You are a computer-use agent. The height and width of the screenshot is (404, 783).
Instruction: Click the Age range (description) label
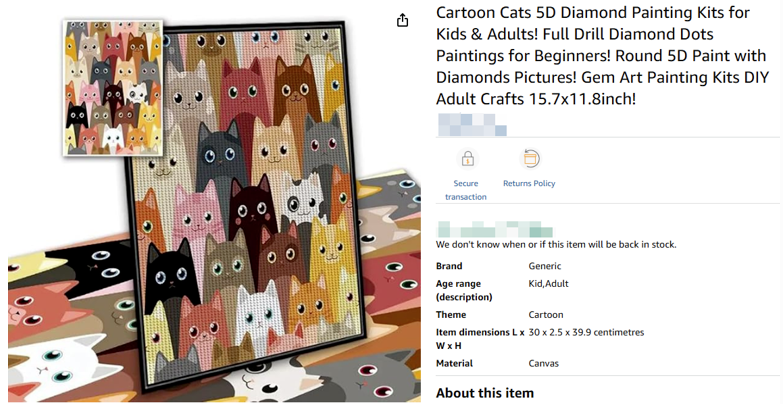click(x=465, y=290)
